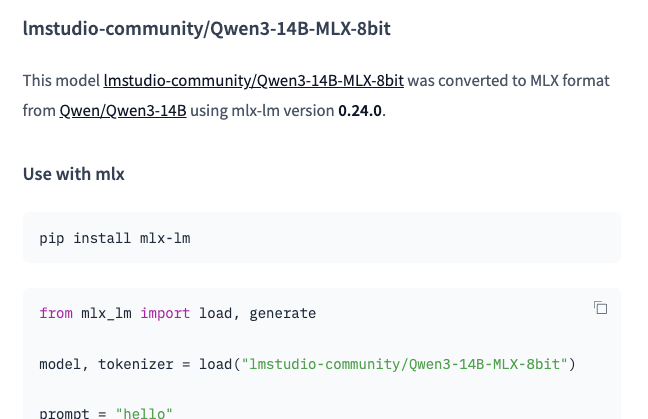
Task: Click the page heading lmstudio-community/Qwen3-14B-MLX-8bit
Action: point(207,29)
